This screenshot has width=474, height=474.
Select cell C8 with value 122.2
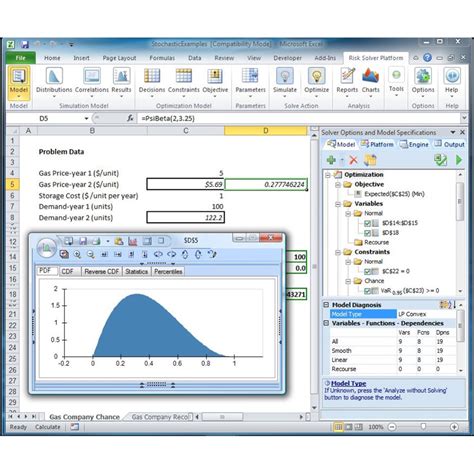pyautogui.click(x=186, y=218)
